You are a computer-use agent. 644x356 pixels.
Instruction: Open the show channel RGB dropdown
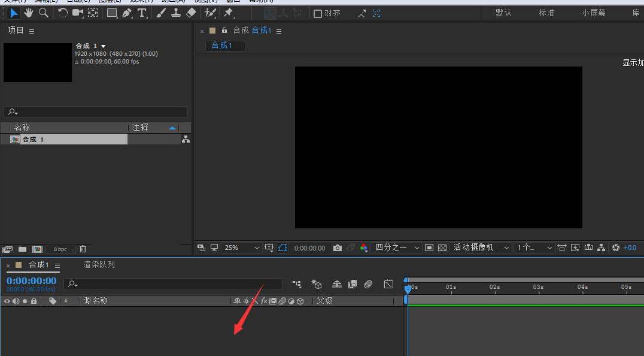click(364, 248)
